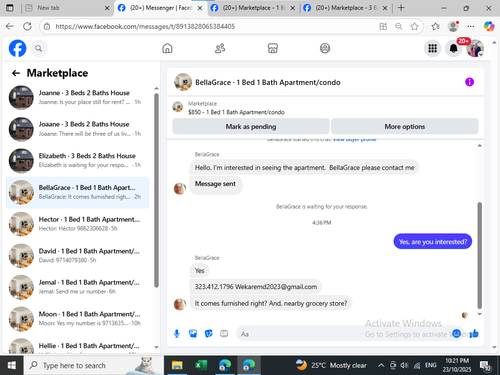Viewport: 500px width, 375px height.
Task: Open View buyer profile link
Action: [354, 140]
